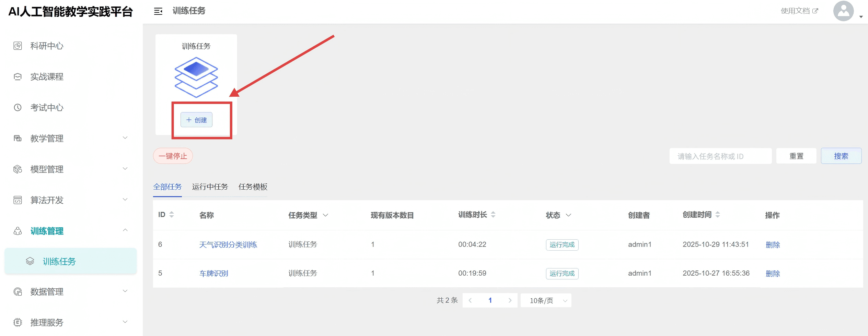Open 实战课程 from the sidebar
This screenshot has width=868, height=336.
tap(47, 77)
